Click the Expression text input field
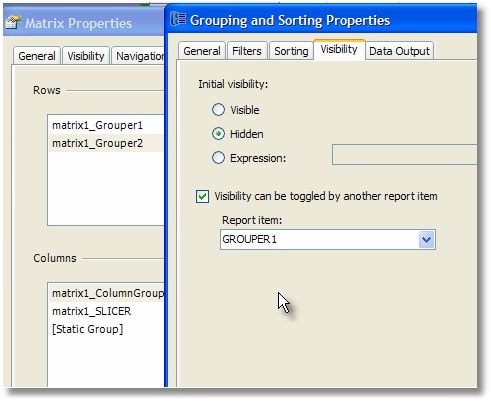 tap(404, 154)
